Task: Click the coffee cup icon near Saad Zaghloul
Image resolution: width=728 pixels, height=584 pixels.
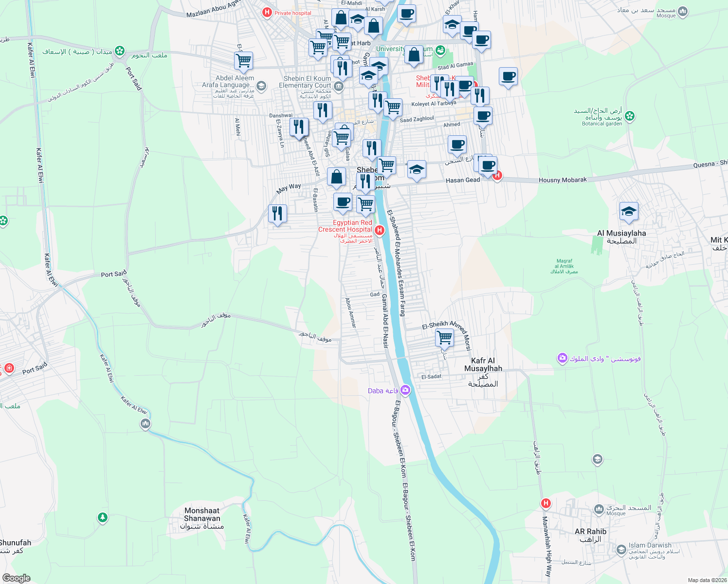Action: pyautogui.click(x=457, y=145)
